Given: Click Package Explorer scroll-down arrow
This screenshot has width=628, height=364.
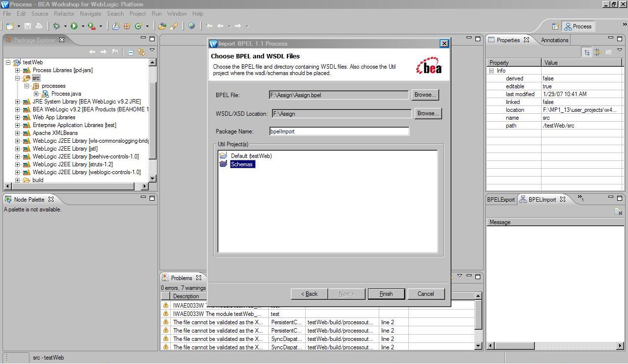Looking at the screenshot, I should [152, 179].
